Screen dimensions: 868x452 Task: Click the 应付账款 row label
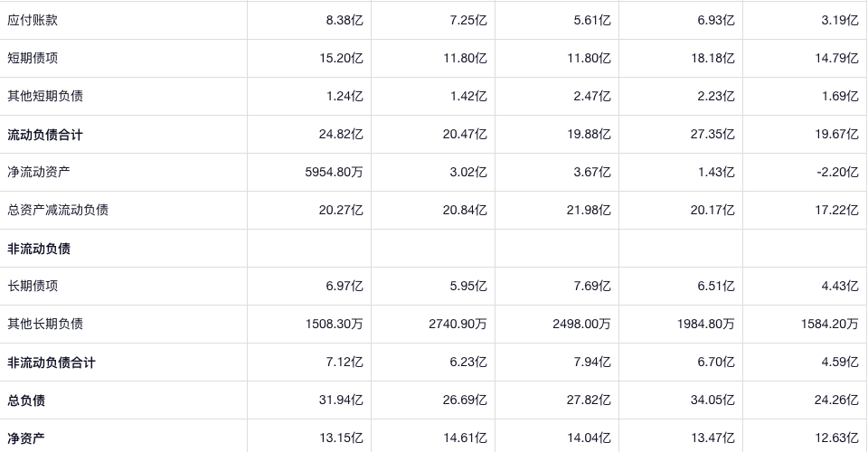click(33, 20)
